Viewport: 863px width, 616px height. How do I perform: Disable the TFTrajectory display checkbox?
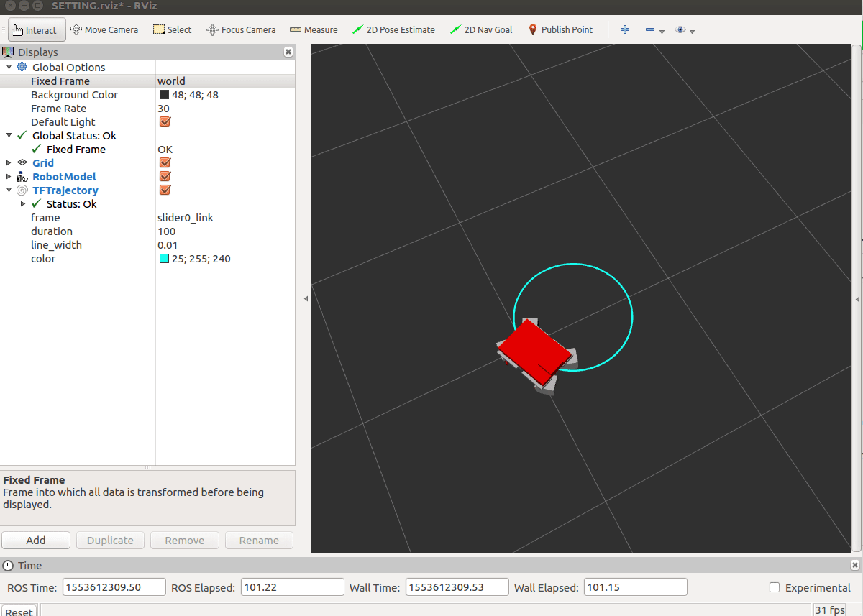click(165, 190)
